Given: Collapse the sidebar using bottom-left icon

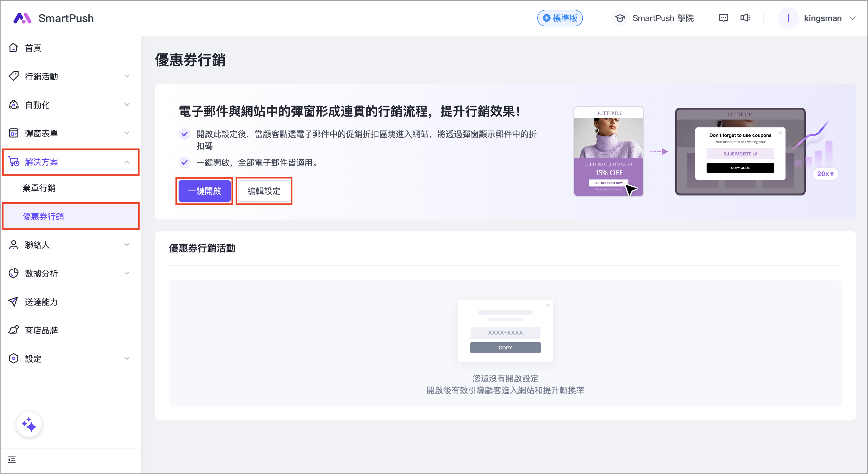Looking at the screenshot, I should 12,459.
